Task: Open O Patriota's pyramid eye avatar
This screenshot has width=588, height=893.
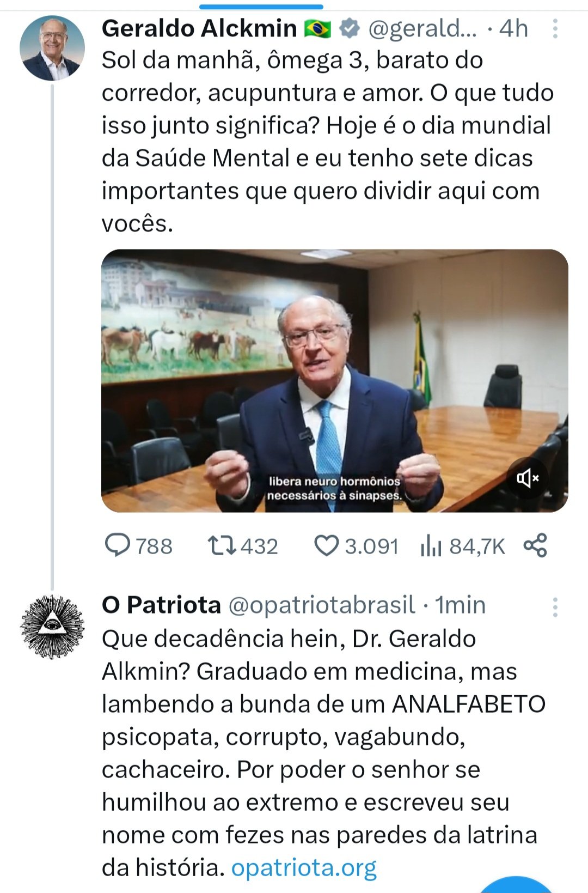Action: 52,627
